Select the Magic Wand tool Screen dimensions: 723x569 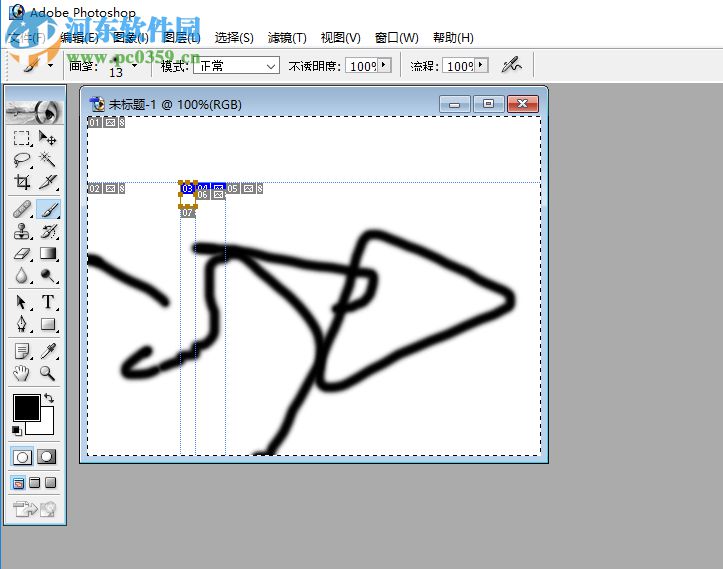click(x=47, y=160)
